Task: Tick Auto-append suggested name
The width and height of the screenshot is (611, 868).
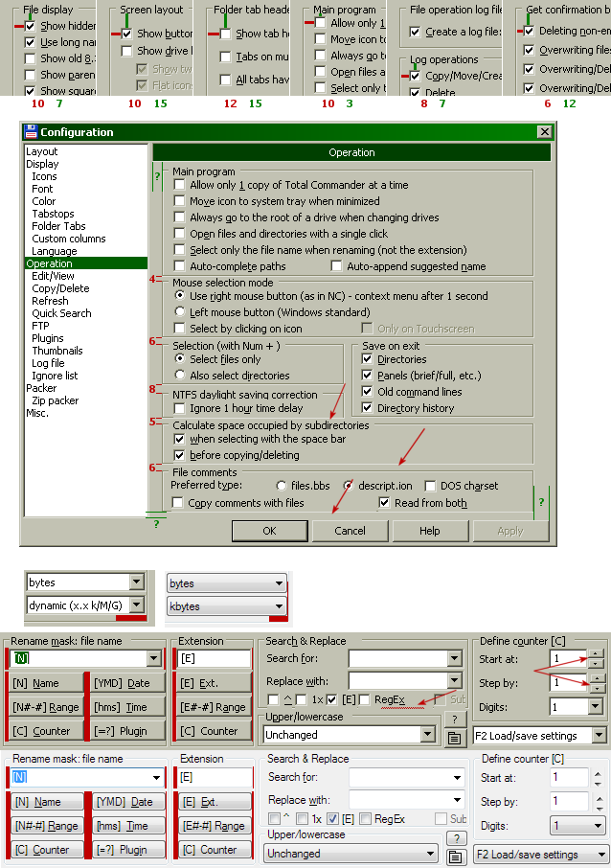Action: (336, 266)
